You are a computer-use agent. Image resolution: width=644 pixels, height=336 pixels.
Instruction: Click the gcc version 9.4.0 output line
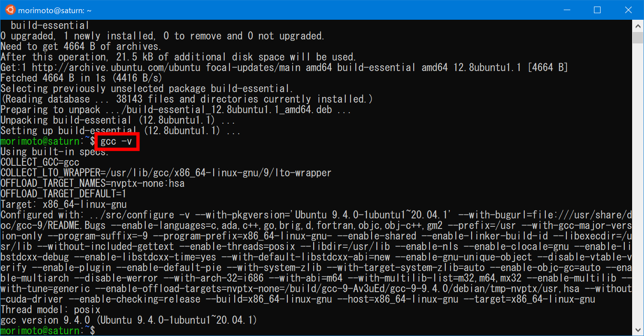129,320
